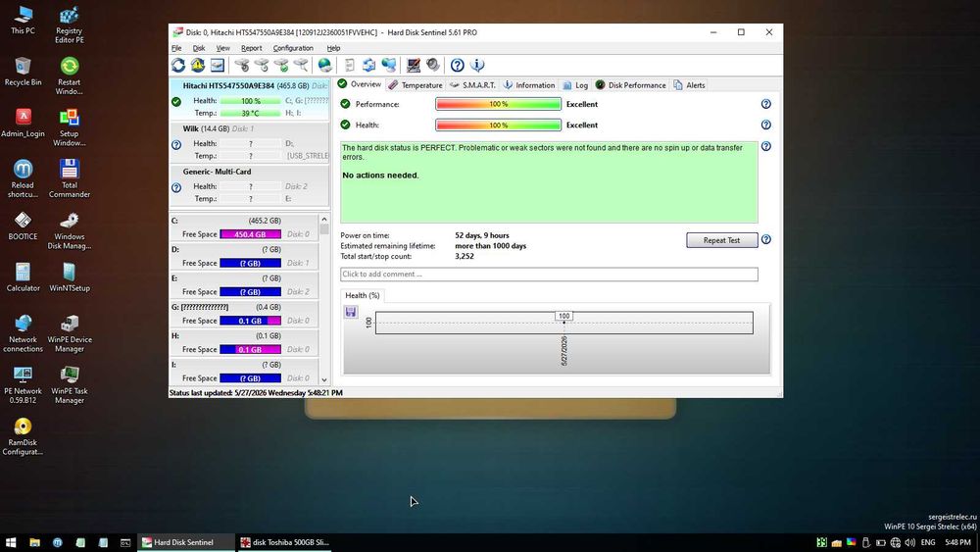Click disk Toshiba 500GB taskbar button

285,542
